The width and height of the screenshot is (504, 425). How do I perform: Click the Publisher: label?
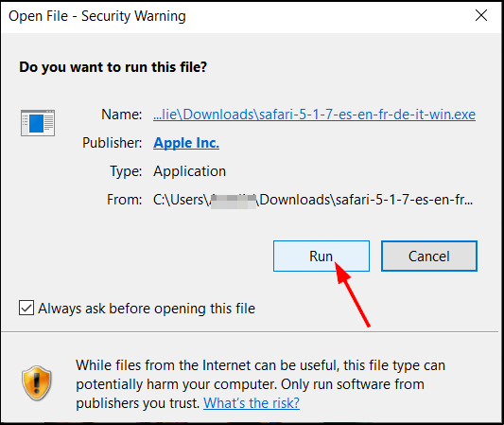113,143
